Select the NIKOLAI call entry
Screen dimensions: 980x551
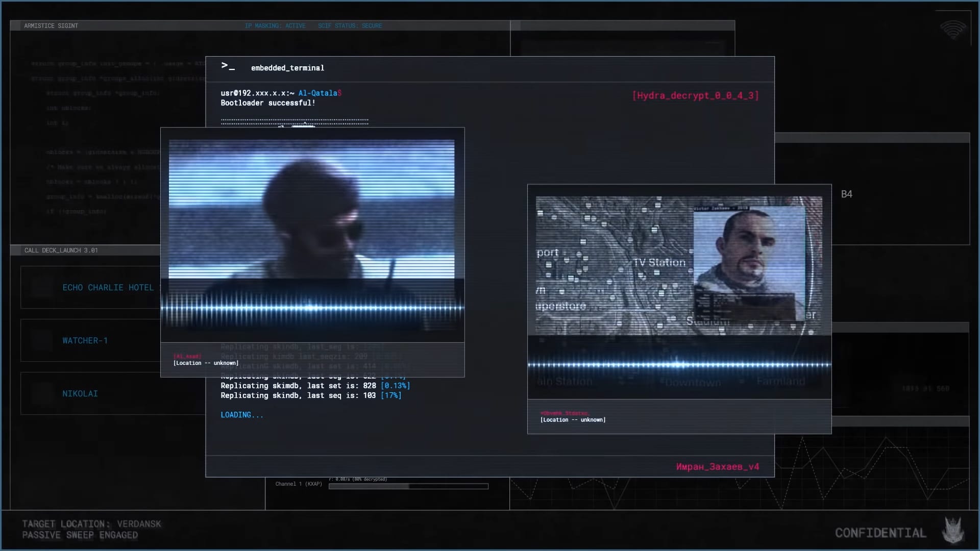point(80,394)
